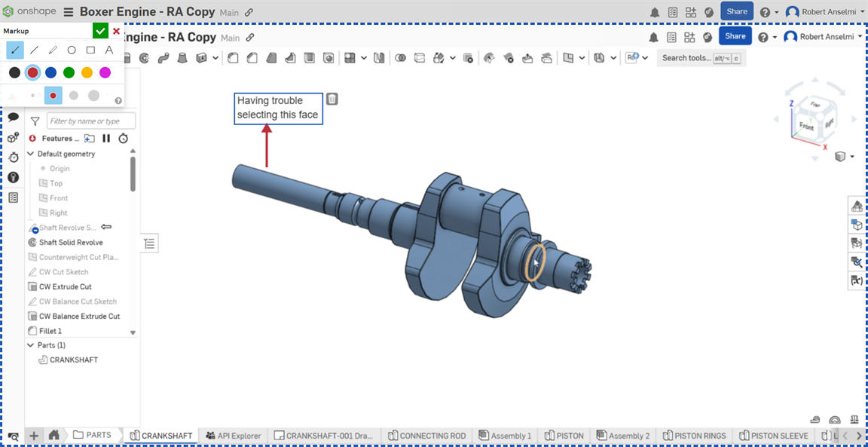This screenshot has width=868, height=447.
Task: Click the Fillet tool in the toolbar
Action: point(233,57)
